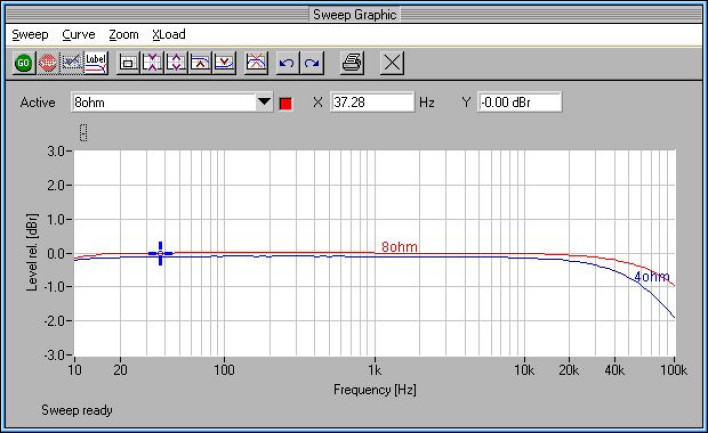Image resolution: width=708 pixels, height=433 pixels.
Task: Click the Label curve toolbar icon
Action: pos(95,63)
